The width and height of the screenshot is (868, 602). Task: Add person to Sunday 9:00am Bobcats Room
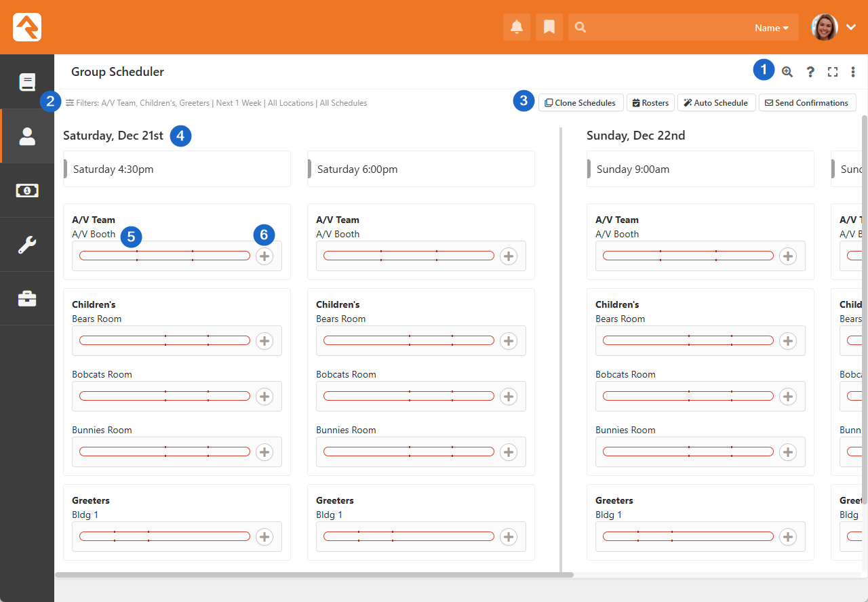coord(788,396)
